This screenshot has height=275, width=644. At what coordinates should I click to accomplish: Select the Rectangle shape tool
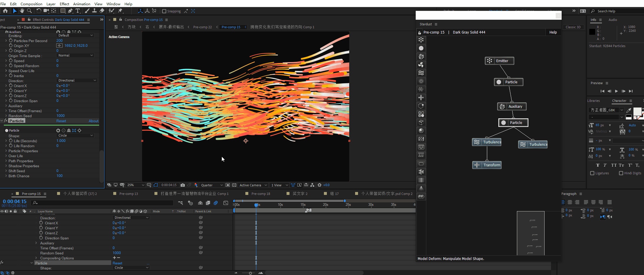point(63,11)
